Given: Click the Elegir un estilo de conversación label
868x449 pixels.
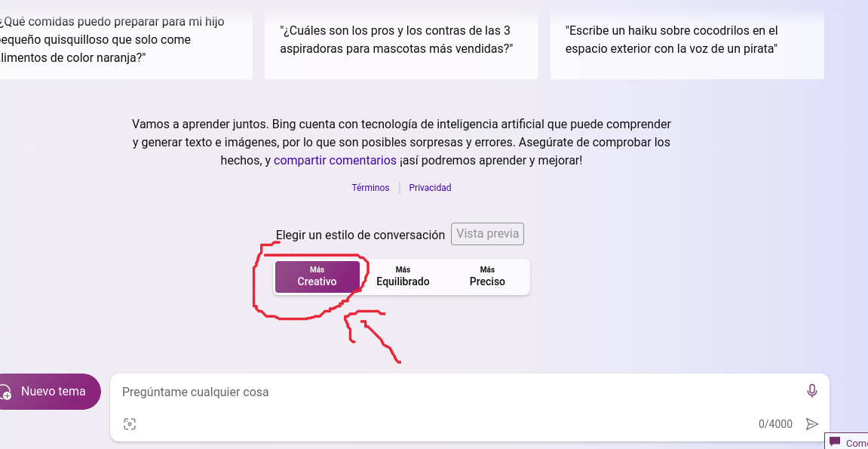Looking at the screenshot, I should (360, 235).
